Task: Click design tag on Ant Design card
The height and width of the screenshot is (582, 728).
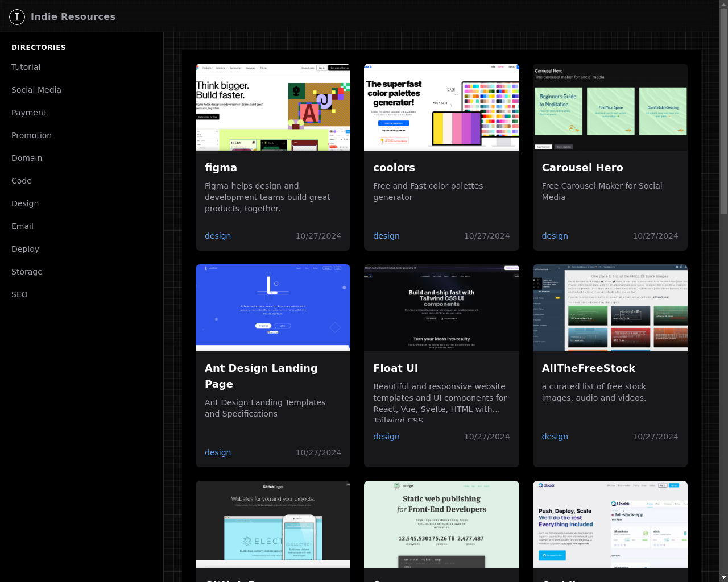Action: (218, 452)
